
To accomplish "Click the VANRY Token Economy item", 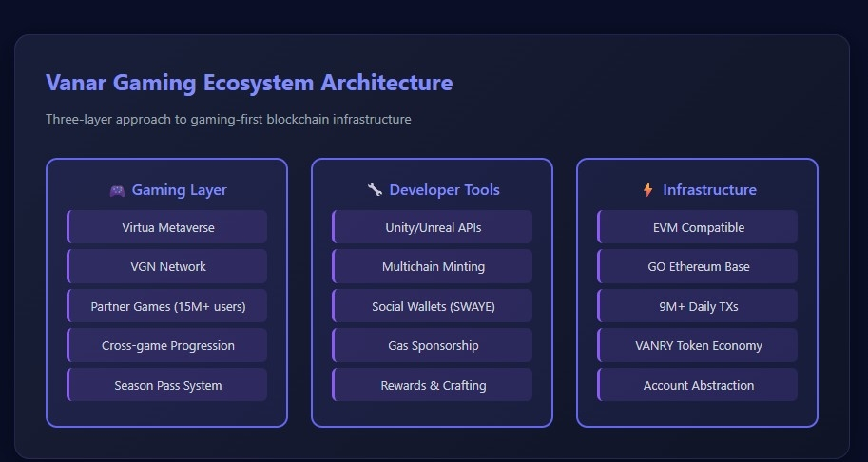I will coord(697,345).
